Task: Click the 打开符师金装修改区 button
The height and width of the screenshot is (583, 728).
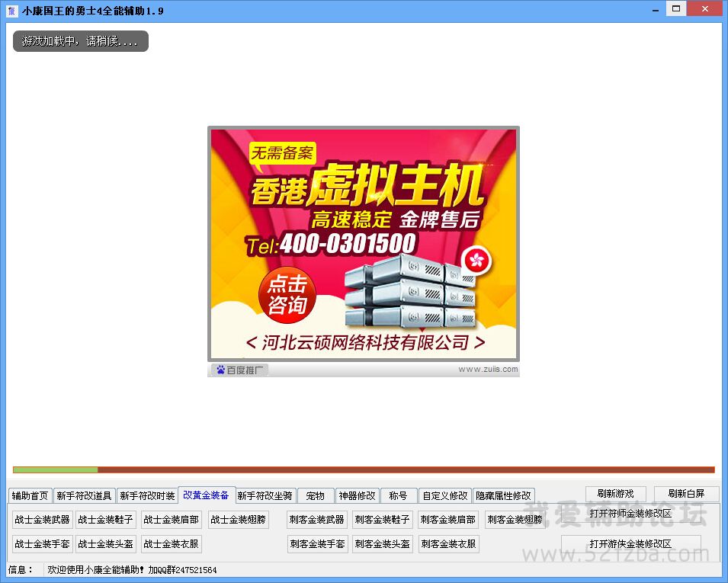Action: click(x=630, y=514)
